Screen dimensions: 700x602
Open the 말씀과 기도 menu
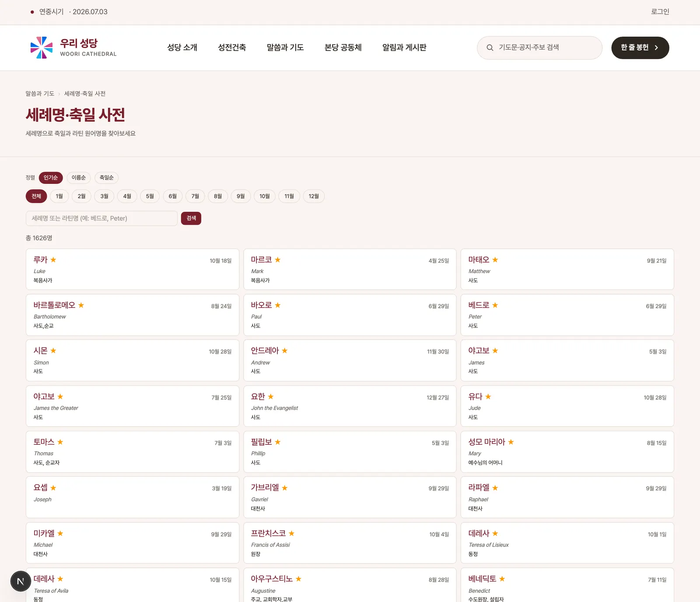285,48
